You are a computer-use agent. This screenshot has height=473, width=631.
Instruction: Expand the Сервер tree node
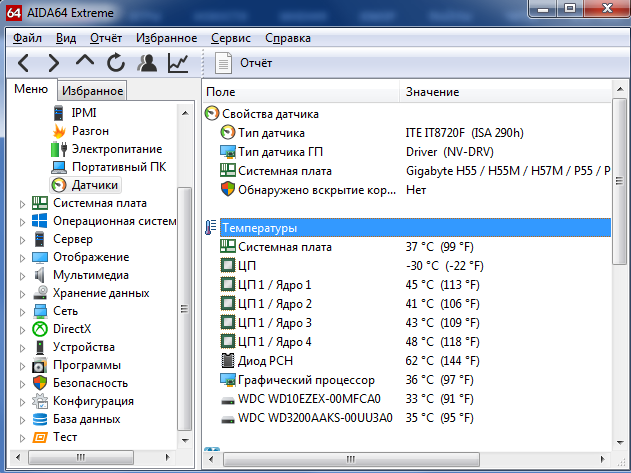(22, 240)
